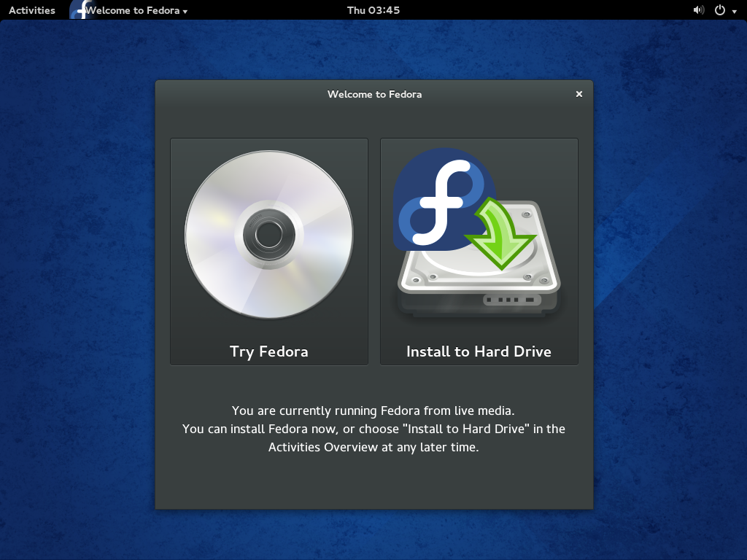Viewport: 747px width, 560px height.
Task: Click the Fedora logo in the top bar
Action: tap(79, 9)
